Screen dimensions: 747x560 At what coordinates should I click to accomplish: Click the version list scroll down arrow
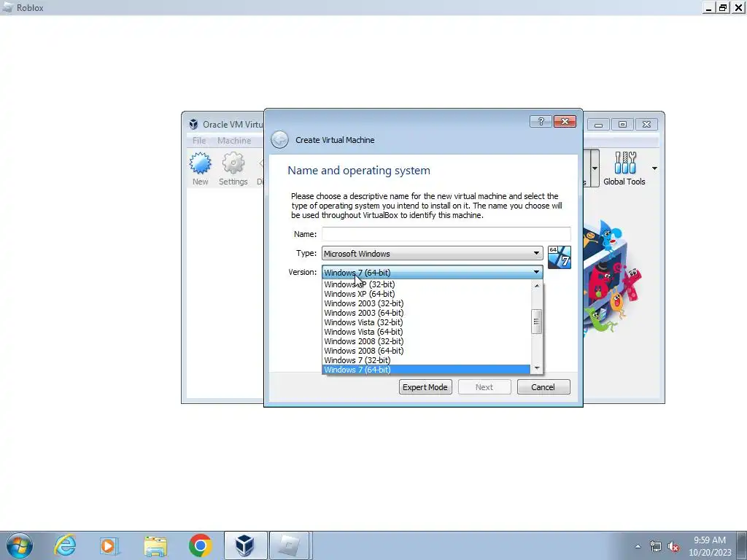pyautogui.click(x=537, y=368)
